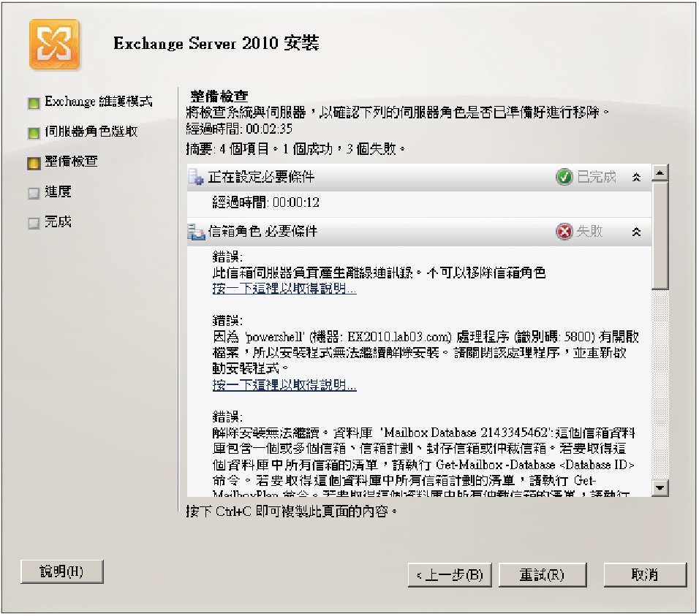Click the yellow step indicator beside 整備檢查
This screenshot has height=616, width=699.
point(34,163)
